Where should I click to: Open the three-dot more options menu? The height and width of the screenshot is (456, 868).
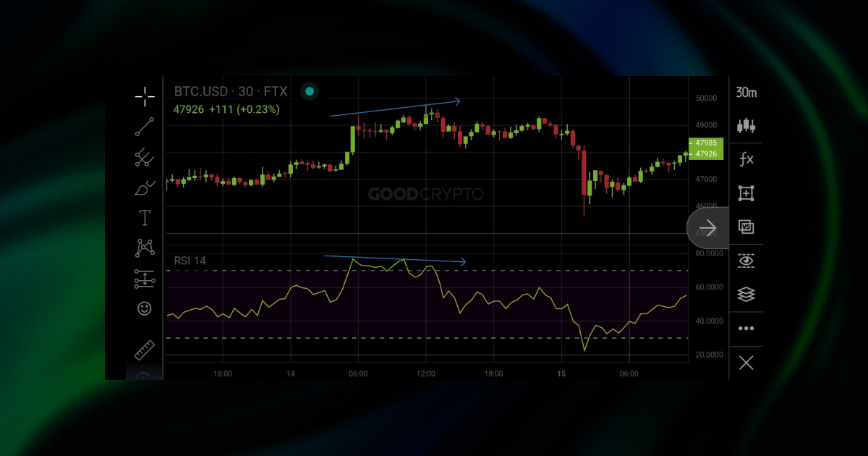pyautogui.click(x=746, y=328)
